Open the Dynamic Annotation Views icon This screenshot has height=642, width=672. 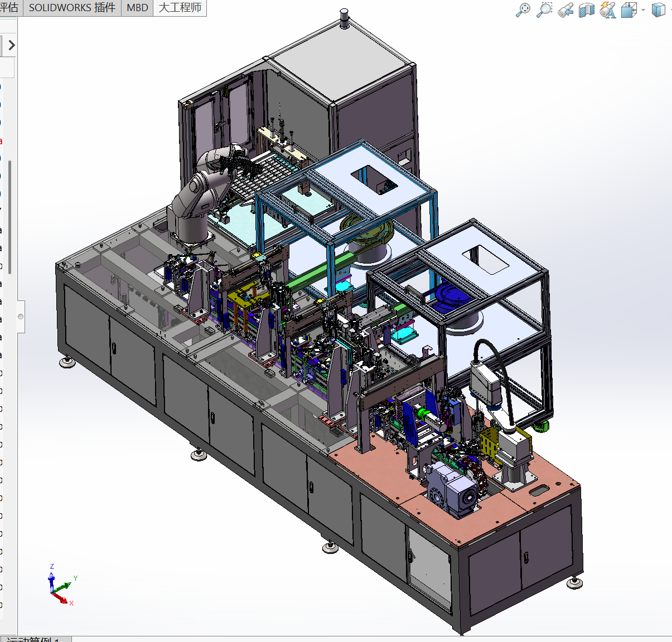coord(608,10)
